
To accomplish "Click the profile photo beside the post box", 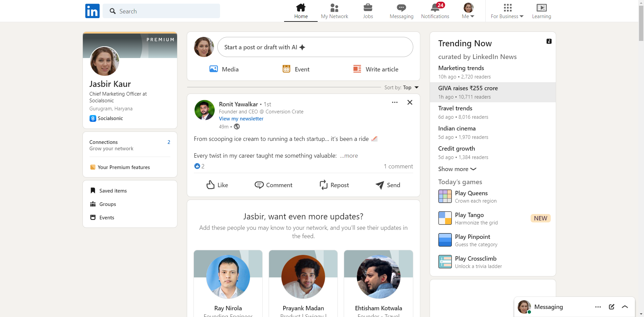I will pyautogui.click(x=204, y=47).
